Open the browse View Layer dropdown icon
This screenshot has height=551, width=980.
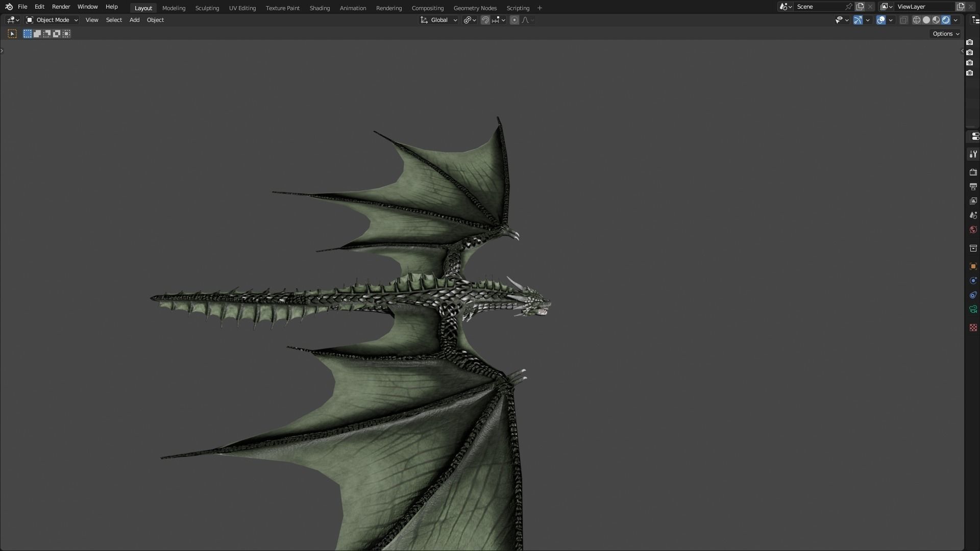[x=886, y=7]
